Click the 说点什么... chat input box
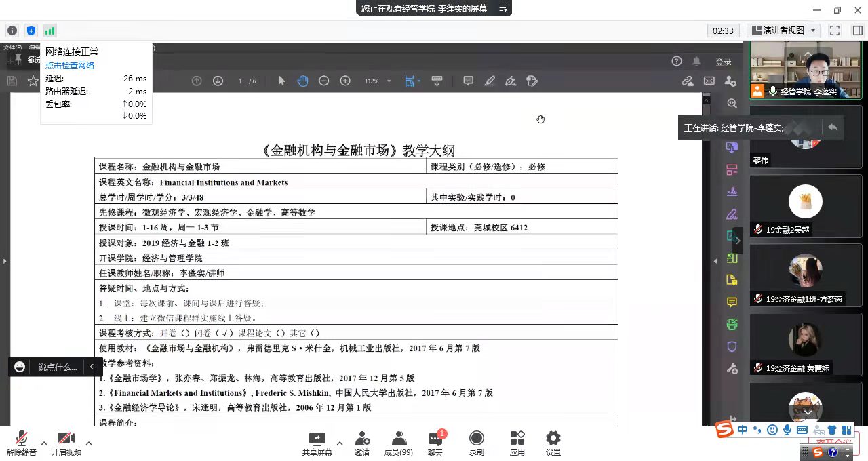The height and width of the screenshot is (461, 868). tap(58, 367)
